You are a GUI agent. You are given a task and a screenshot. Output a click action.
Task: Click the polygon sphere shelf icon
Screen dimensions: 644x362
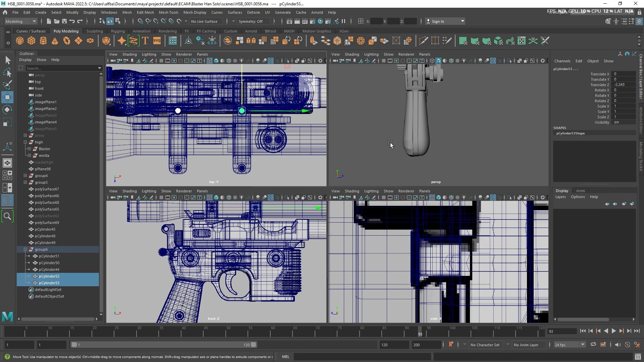(x=20, y=41)
